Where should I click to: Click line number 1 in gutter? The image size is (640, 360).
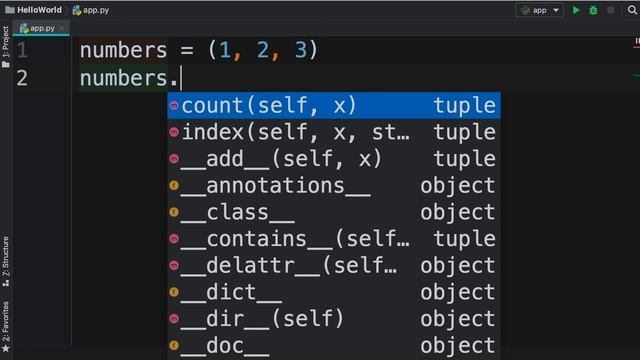[x=22, y=50]
